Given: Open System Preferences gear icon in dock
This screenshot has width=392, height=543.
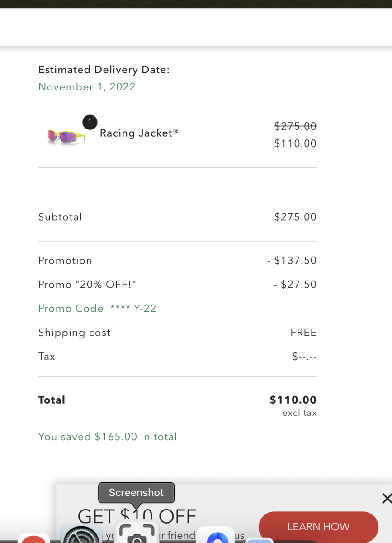Looking at the screenshot, I should 81,534.
